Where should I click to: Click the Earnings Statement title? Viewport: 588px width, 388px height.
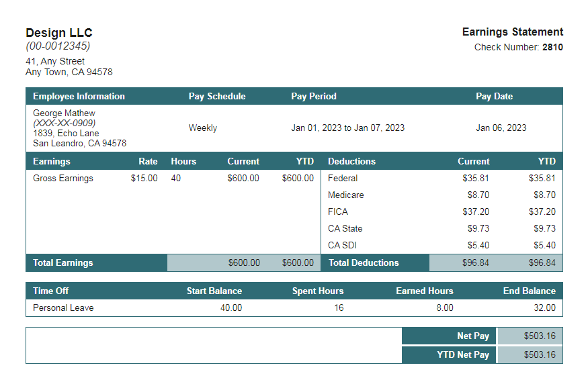(x=513, y=32)
